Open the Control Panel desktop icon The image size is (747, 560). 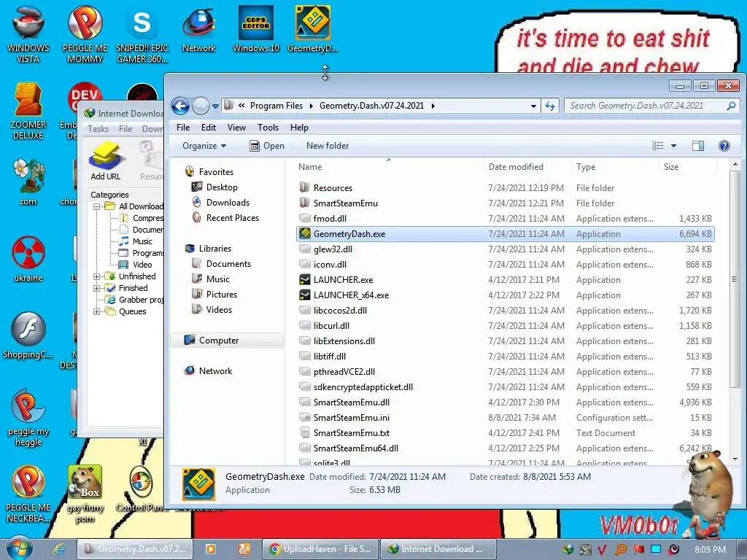click(141, 489)
